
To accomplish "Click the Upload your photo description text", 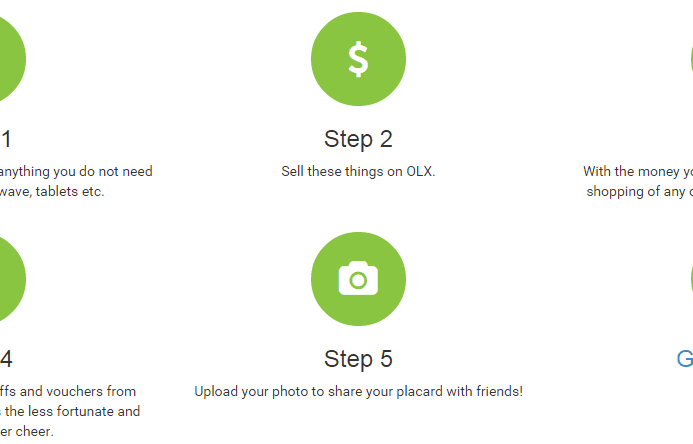I will tap(358, 391).
